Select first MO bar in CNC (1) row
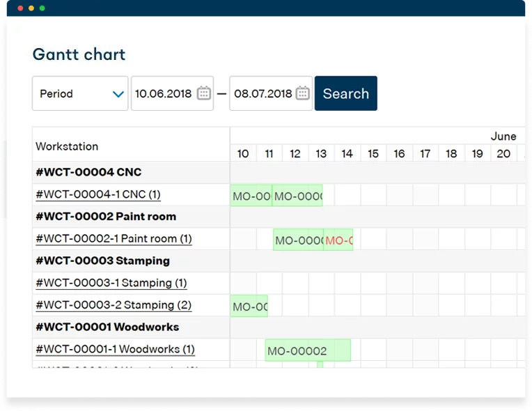The image size is (532, 411). (251, 195)
